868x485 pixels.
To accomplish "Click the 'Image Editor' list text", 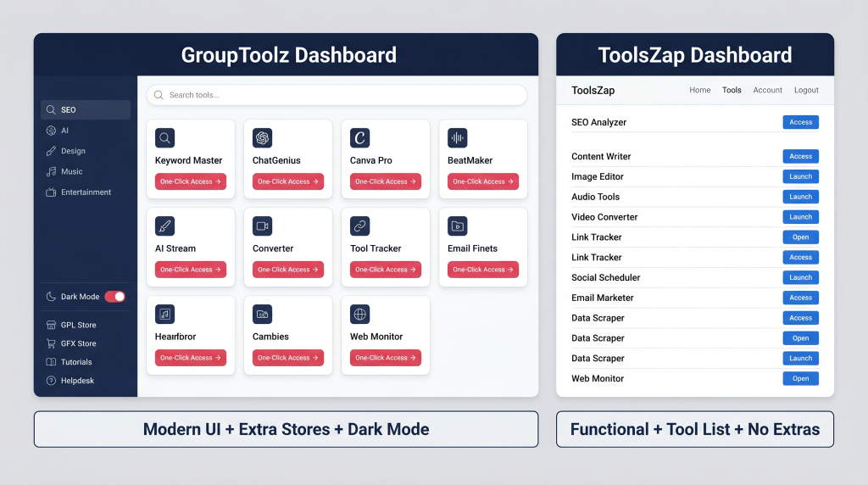I will 598,176.
